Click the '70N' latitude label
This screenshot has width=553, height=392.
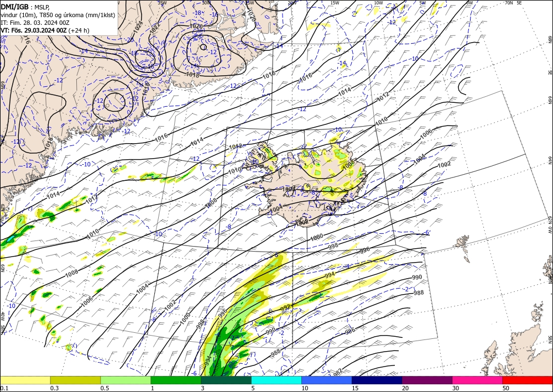click(x=509, y=2)
